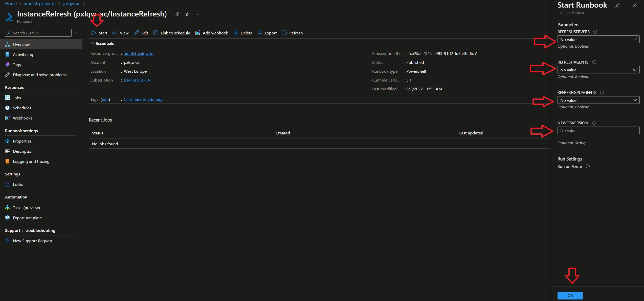Click OK to start runbook
Viewport: 644px width, 301px height.
(570, 295)
